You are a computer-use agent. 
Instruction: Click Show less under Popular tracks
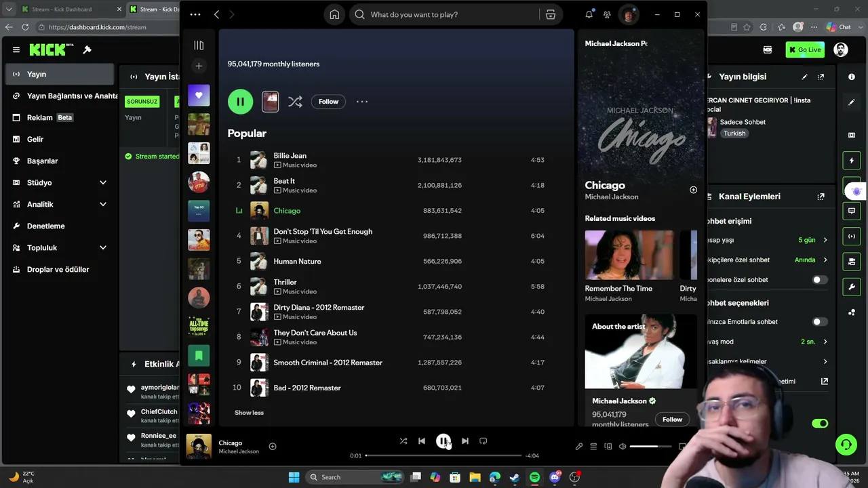pos(249,413)
